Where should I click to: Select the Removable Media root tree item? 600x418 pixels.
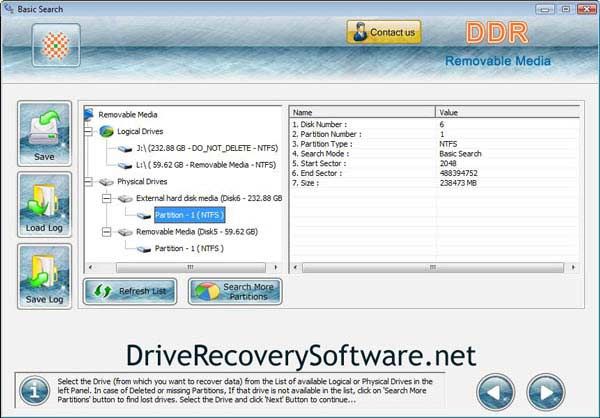(128, 115)
